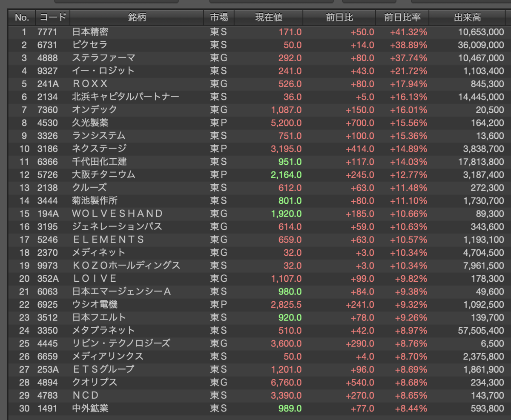Click the change value +700.0

click(x=360, y=123)
